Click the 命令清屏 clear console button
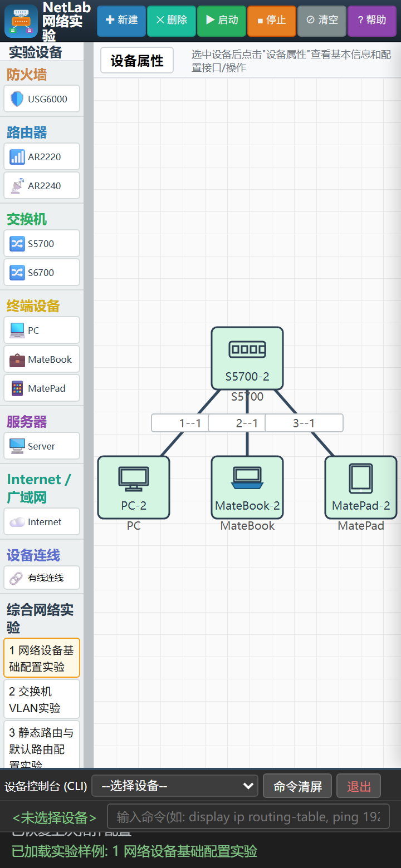This screenshot has width=401, height=868. tap(297, 786)
